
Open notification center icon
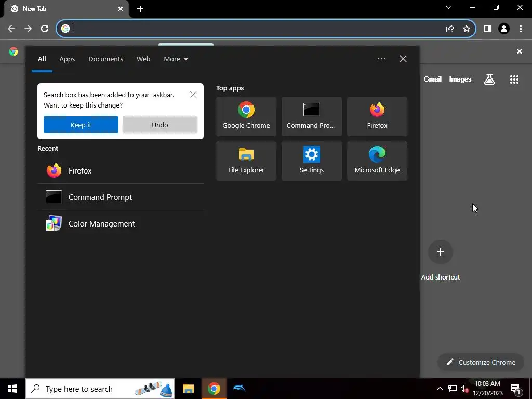(x=515, y=389)
